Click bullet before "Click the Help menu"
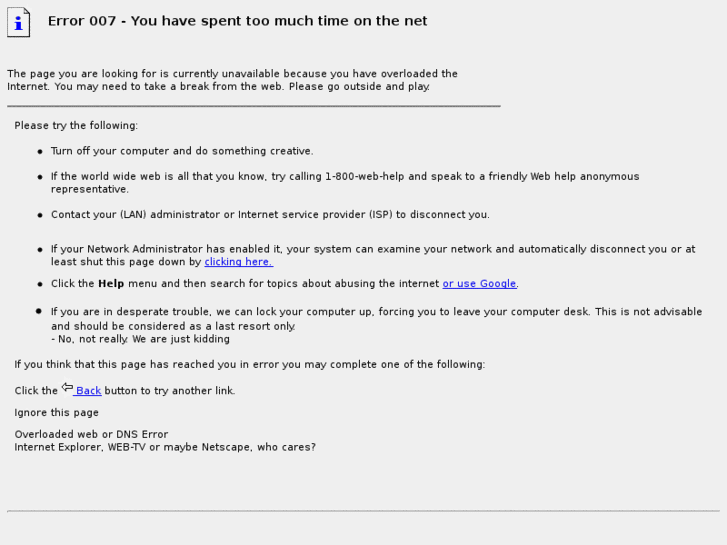 pos(40,284)
